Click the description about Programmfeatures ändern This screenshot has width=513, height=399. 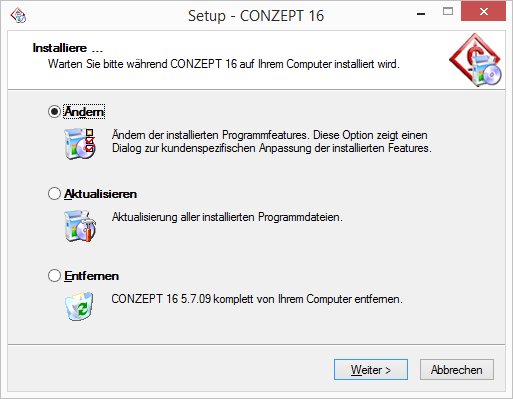coord(272,141)
